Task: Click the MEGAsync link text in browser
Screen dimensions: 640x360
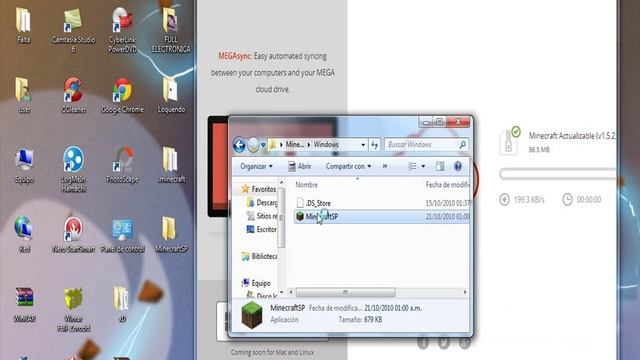Action: (234, 56)
